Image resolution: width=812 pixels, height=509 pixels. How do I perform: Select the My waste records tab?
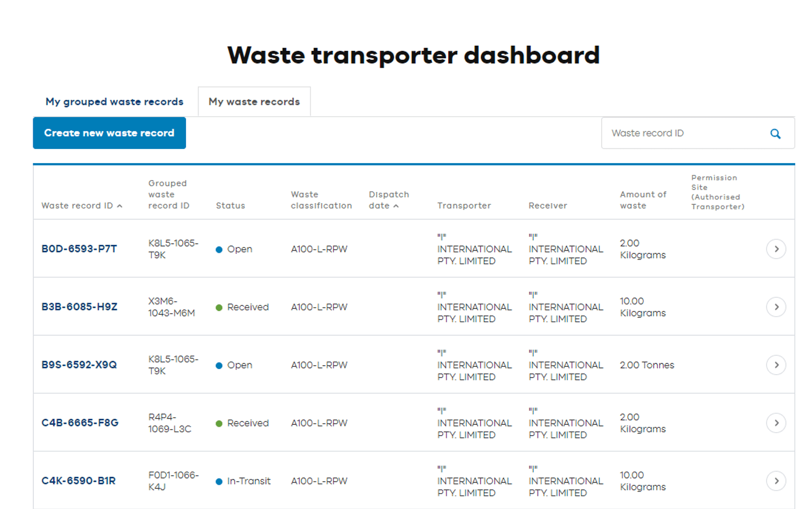[x=254, y=101]
